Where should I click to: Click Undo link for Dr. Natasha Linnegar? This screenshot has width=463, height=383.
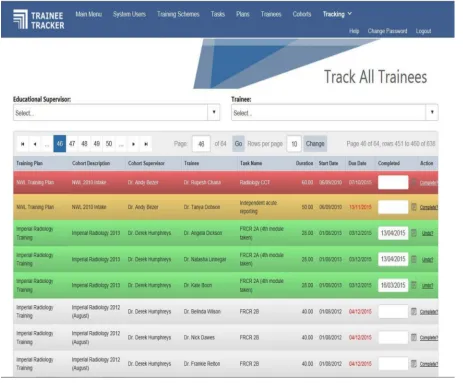[x=427, y=260]
